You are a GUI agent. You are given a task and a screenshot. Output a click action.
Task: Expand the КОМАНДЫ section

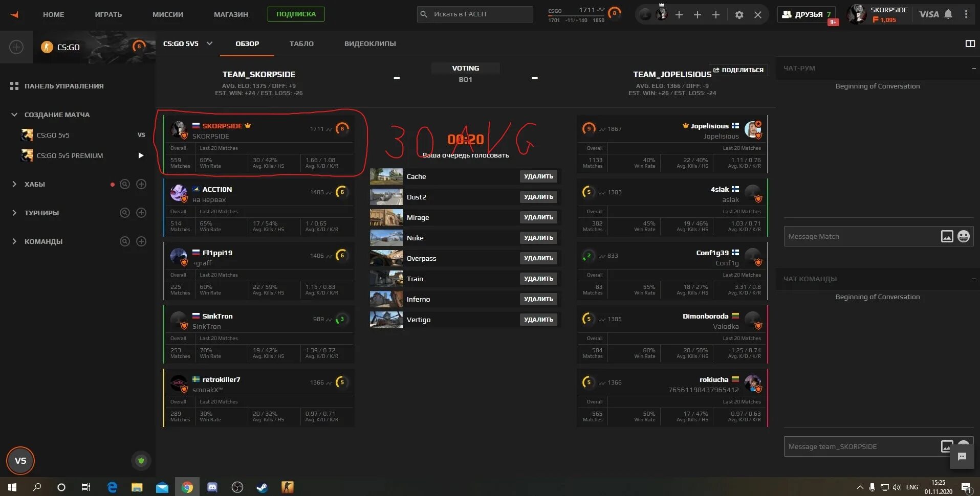tap(14, 241)
